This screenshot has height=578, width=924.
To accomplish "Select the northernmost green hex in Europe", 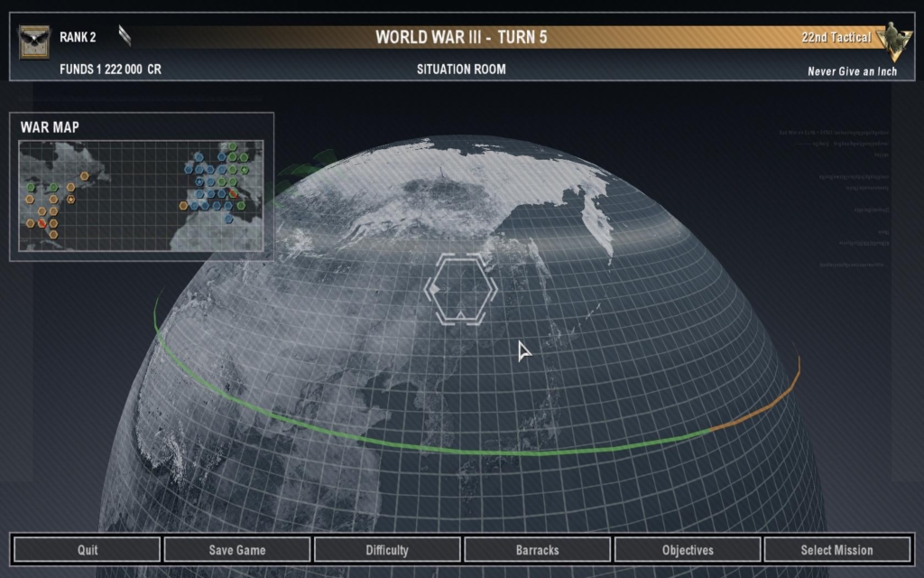I will 233,146.
